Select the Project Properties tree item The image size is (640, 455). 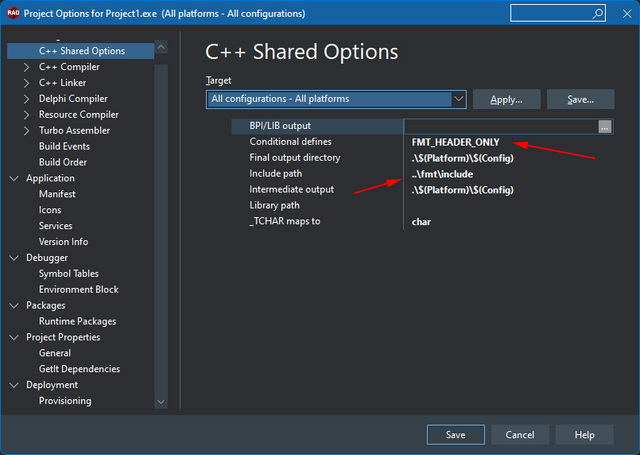[x=63, y=337]
